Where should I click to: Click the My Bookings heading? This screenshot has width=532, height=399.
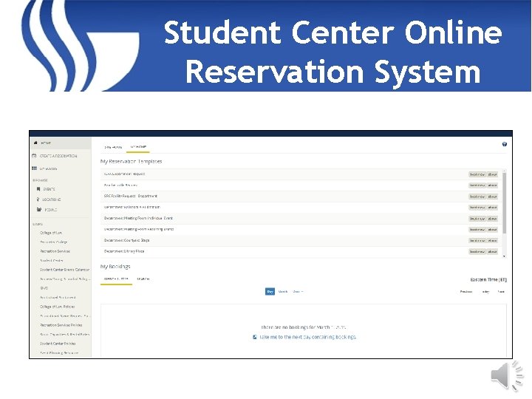tap(115, 267)
